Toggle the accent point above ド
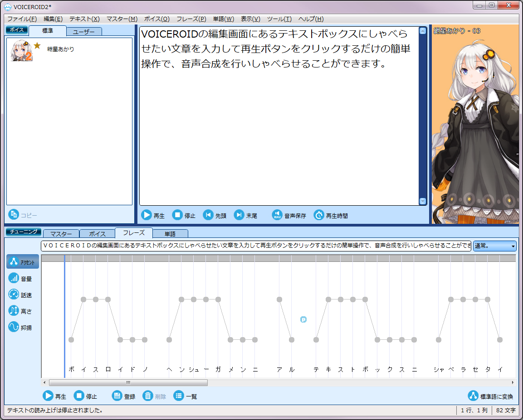This screenshot has width=523, height=420. tap(132, 340)
